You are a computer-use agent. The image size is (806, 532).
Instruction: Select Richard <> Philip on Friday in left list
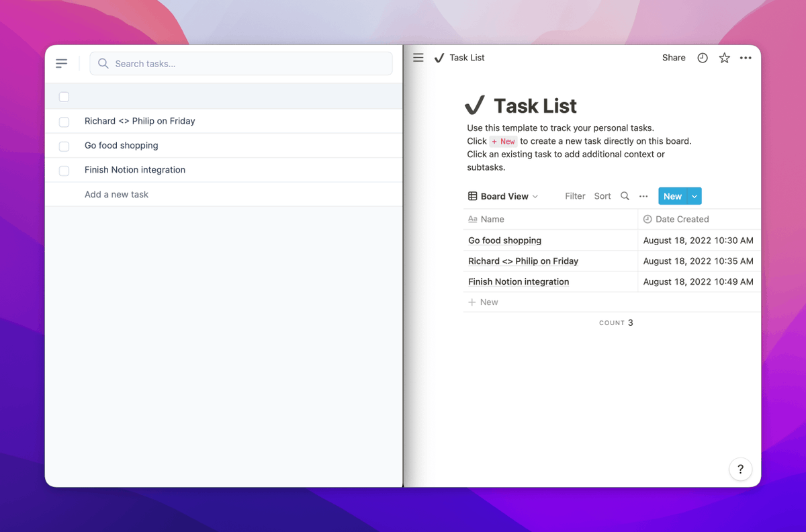click(140, 122)
